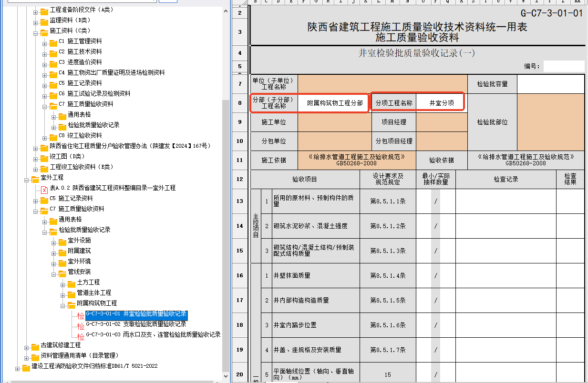Click the 编号 input field

pyautogui.click(x=564, y=66)
